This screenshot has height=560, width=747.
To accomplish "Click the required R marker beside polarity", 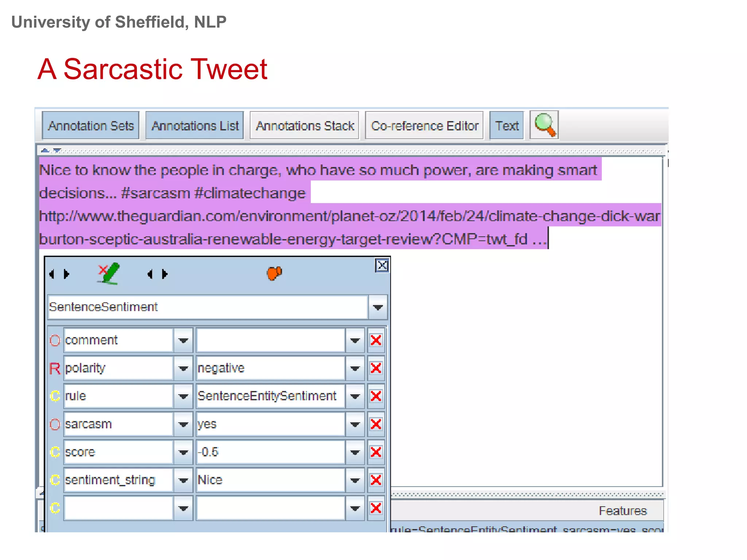I will pyautogui.click(x=55, y=368).
